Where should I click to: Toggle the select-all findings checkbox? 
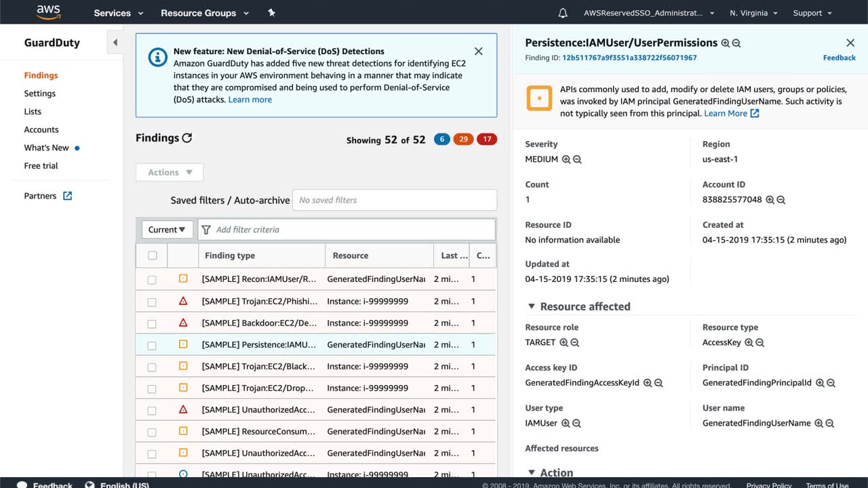point(152,256)
